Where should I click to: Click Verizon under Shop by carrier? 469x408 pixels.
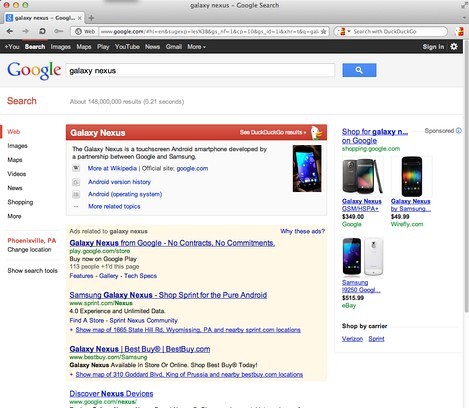352,339
